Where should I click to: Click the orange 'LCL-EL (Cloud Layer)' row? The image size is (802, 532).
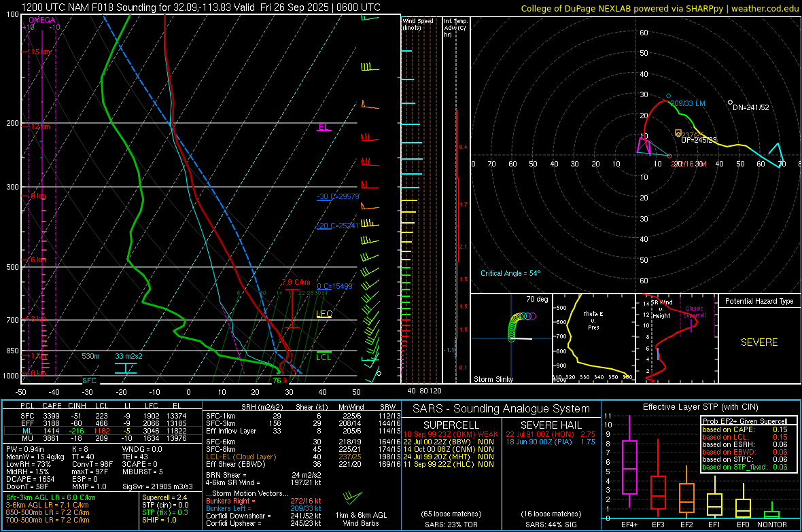pyautogui.click(x=303, y=457)
